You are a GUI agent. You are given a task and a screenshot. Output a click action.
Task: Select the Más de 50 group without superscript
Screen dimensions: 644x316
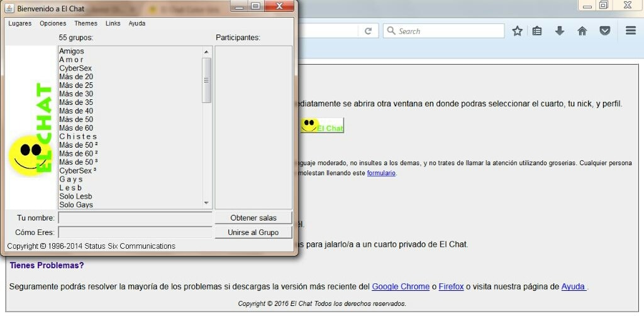(130, 119)
